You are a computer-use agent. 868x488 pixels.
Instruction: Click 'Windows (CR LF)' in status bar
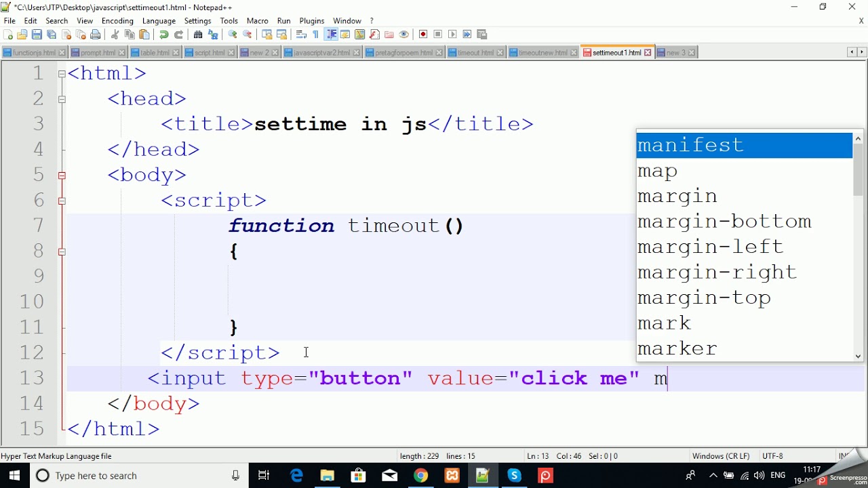[721, 456]
